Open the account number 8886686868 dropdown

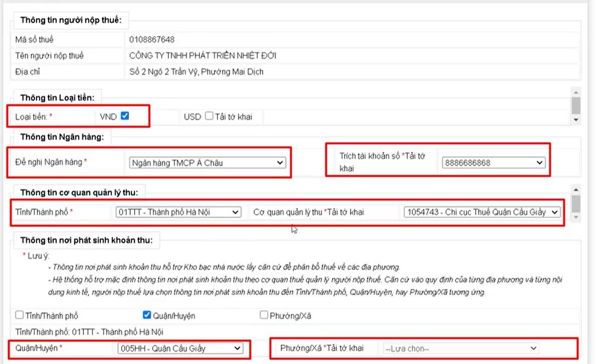tap(494, 163)
